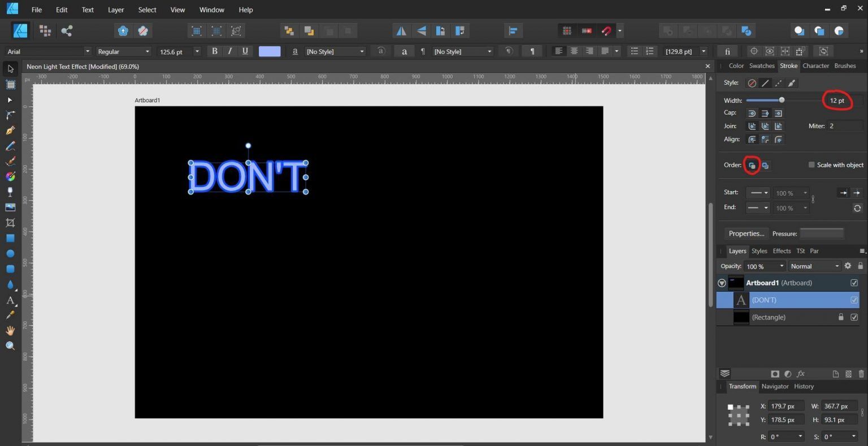Screen dimensions: 868x446
Task: Open layer effects with the fx icon
Action: pyautogui.click(x=801, y=374)
